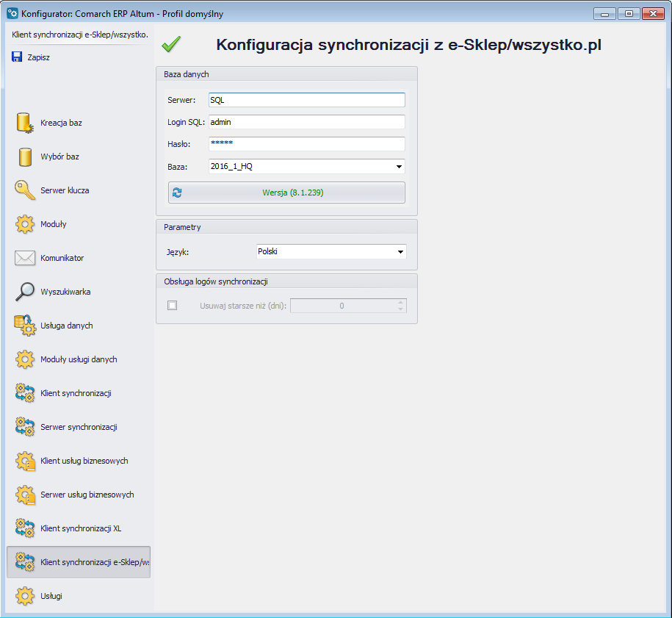Open the Kreacja baz section

(x=79, y=123)
